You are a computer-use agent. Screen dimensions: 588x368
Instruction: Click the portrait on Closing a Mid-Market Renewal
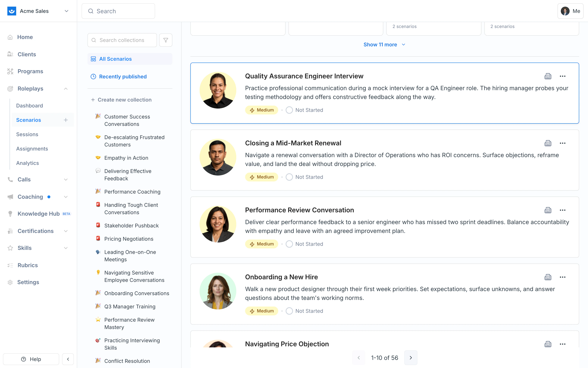[218, 157]
